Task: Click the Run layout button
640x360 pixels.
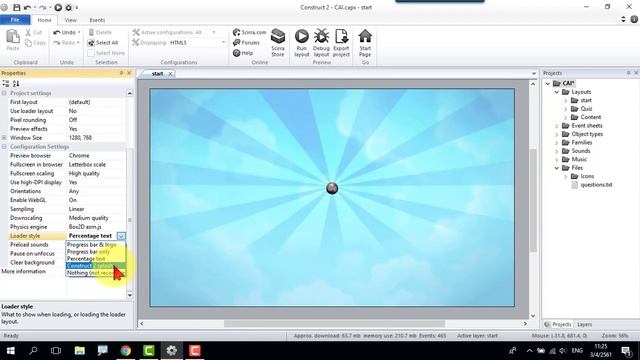Action: coord(302,42)
